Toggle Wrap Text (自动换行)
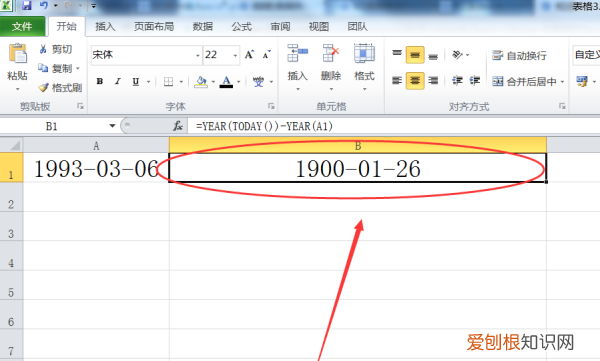Image resolution: width=600 pixels, height=361 pixels. coord(519,56)
